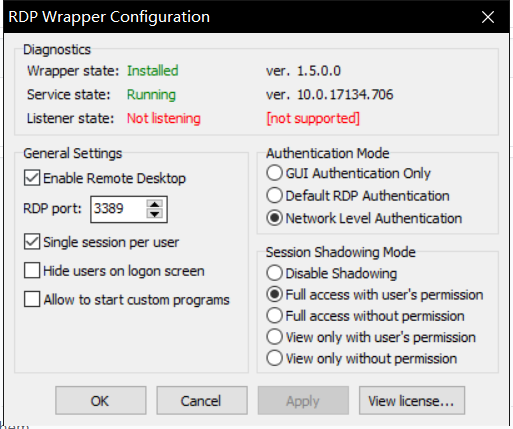This screenshot has width=513, height=429.
Task: Click the Not listening status text
Action: click(x=164, y=118)
